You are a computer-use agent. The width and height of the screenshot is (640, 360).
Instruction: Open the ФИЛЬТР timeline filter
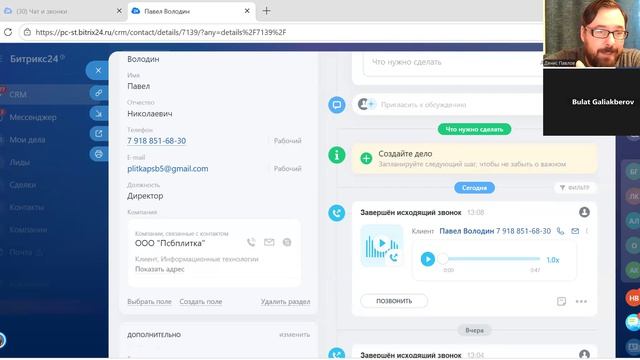tap(575, 188)
